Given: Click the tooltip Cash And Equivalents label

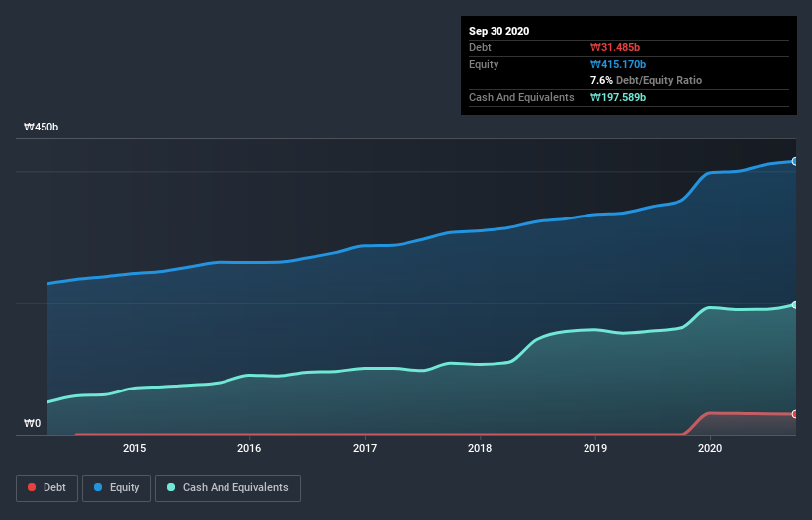Looking at the screenshot, I should 521,97.
